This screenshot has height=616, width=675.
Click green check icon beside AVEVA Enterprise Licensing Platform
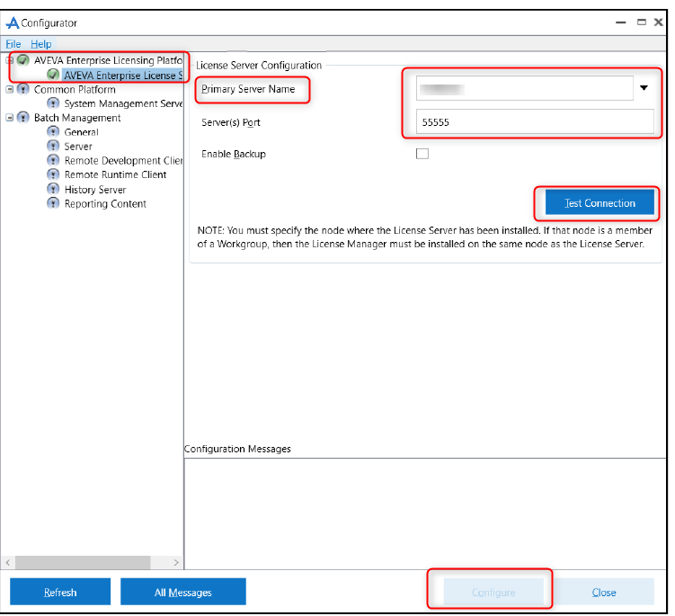point(22,60)
